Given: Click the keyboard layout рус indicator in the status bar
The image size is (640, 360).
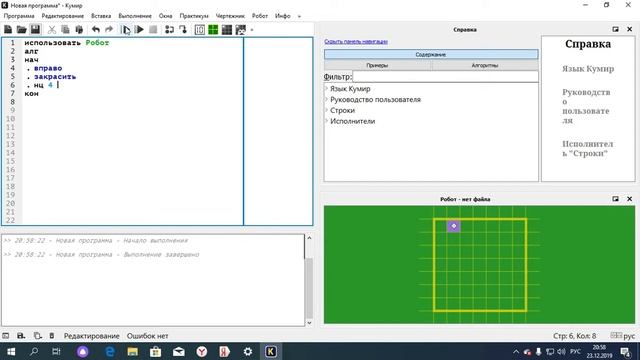Looking at the screenshot, I should tap(623, 336).
